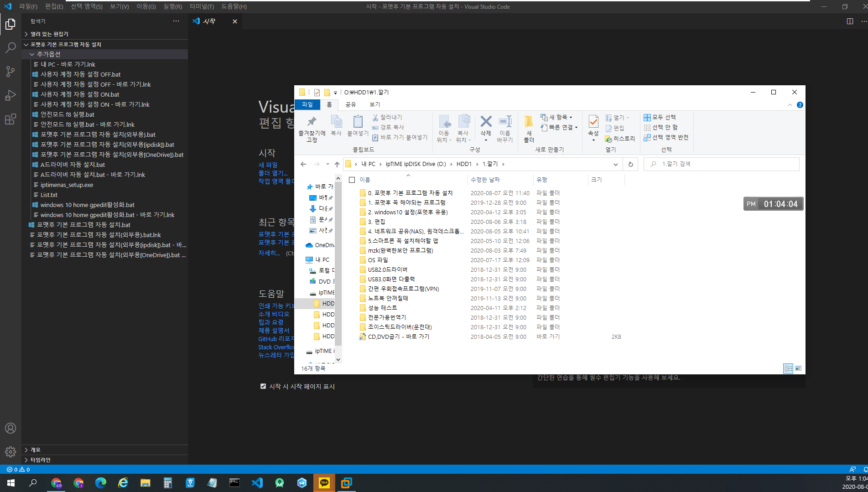
Task: Click Select all (모두 선택) in the ribbon
Action: click(660, 117)
